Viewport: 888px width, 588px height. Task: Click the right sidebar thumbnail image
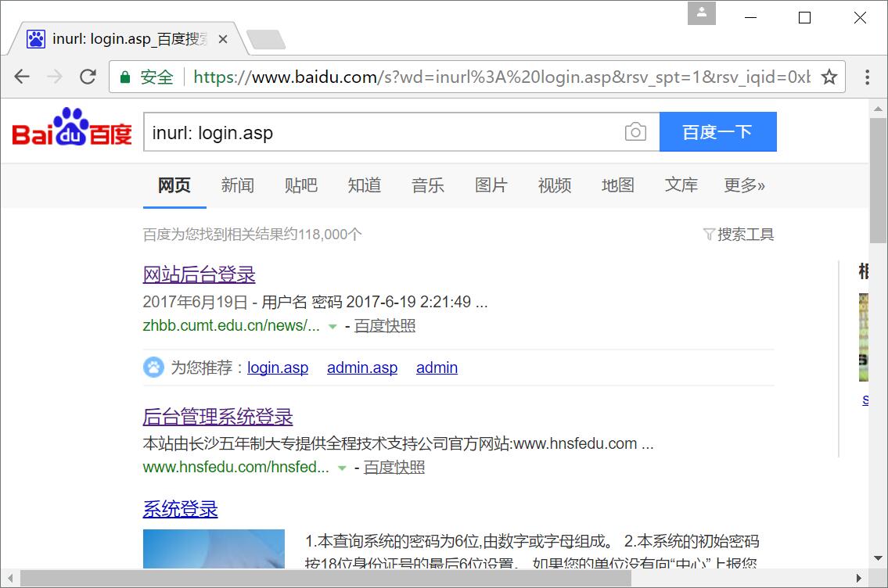pos(863,337)
